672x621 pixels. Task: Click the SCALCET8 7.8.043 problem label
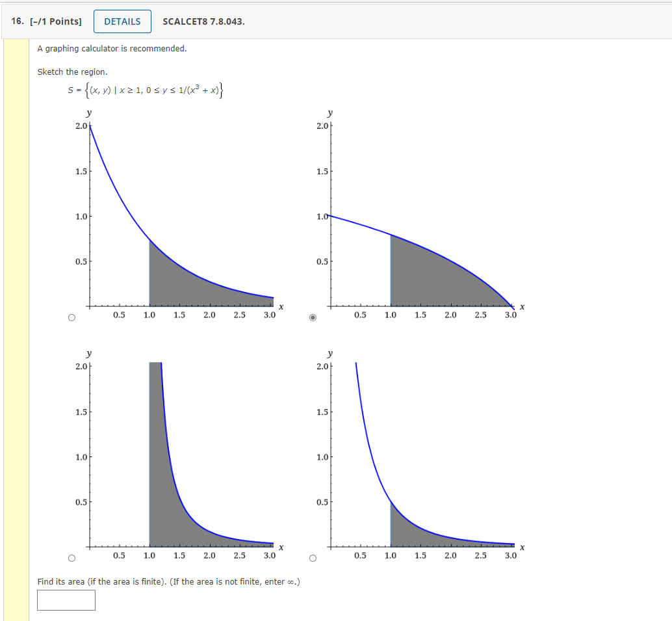(x=203, y=21)
